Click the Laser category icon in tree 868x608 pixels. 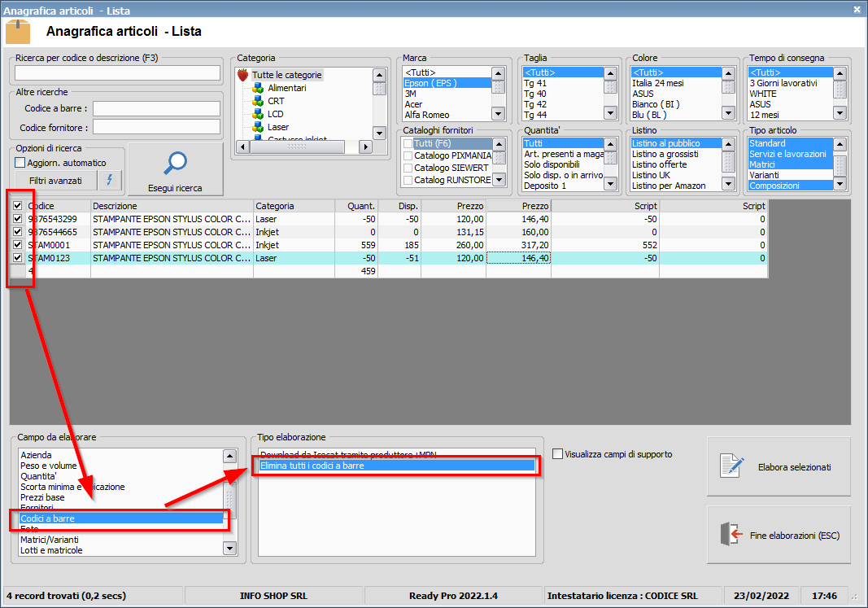(x=257, y=127)
